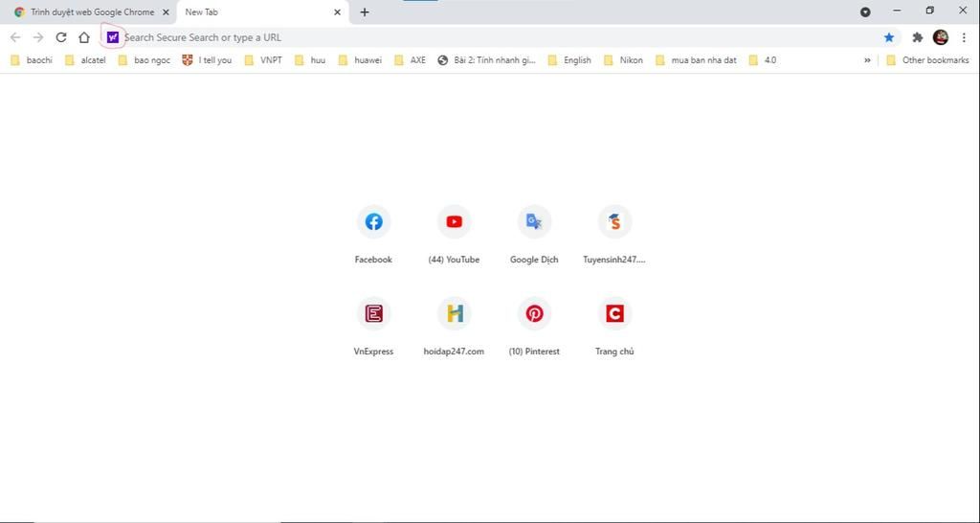Click the dark round download indicator in title bar
The height and width of the screenshot is (523, 980).
[865, 11]
